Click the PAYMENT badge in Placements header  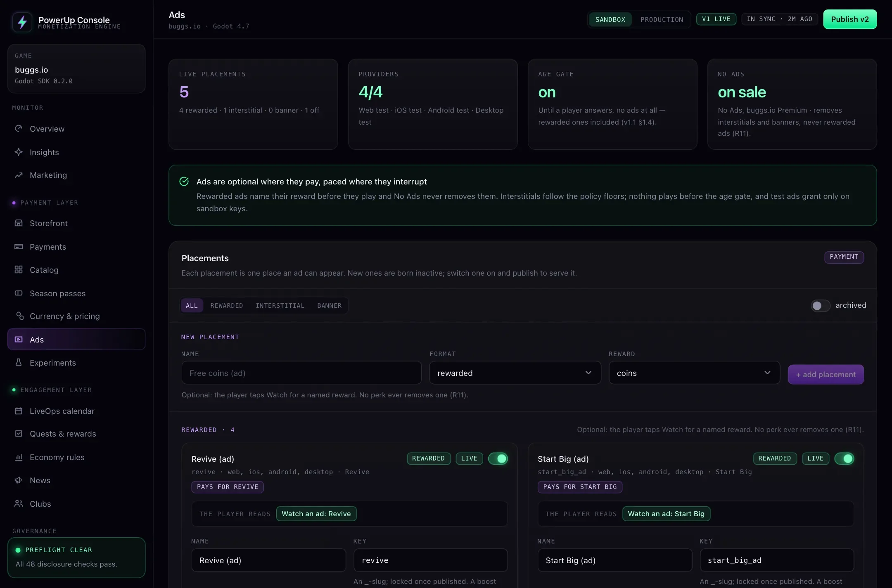coord(844,257)
